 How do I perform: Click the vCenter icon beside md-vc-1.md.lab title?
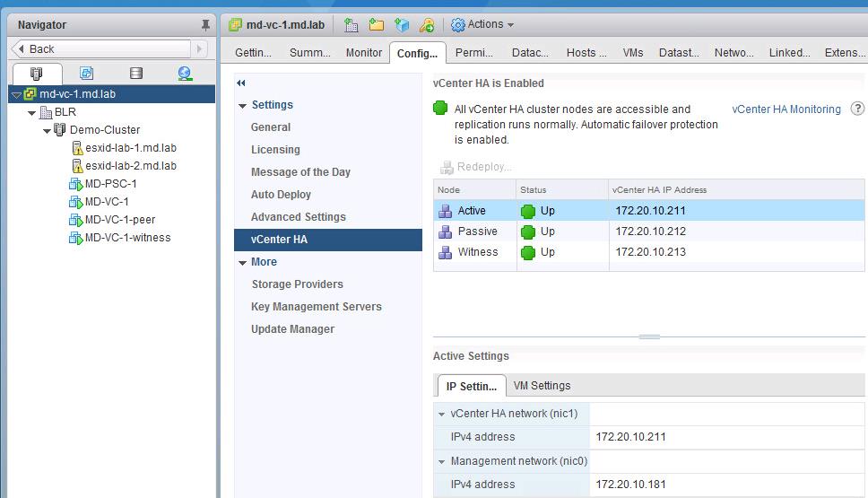click(x=235, y=25)
